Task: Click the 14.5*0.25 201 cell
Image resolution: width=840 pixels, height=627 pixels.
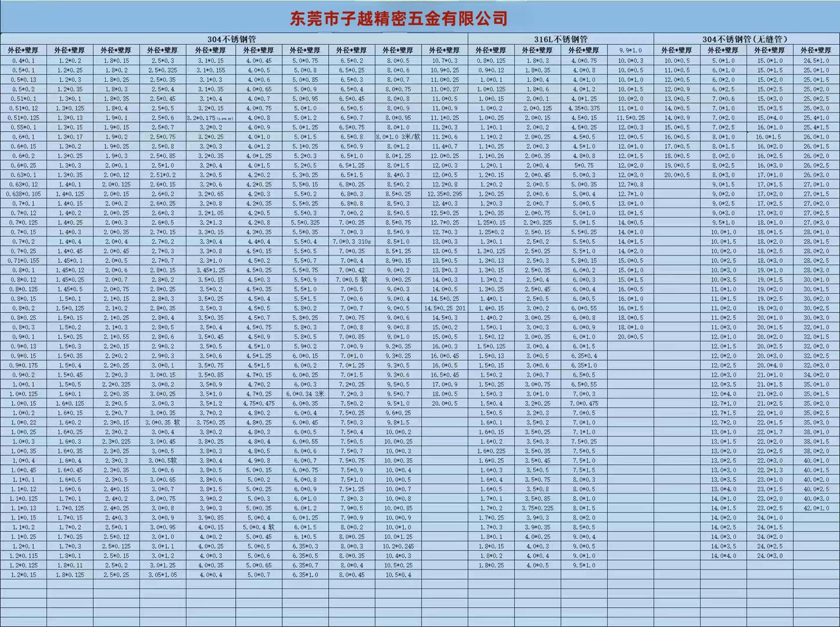Action: 444,308
